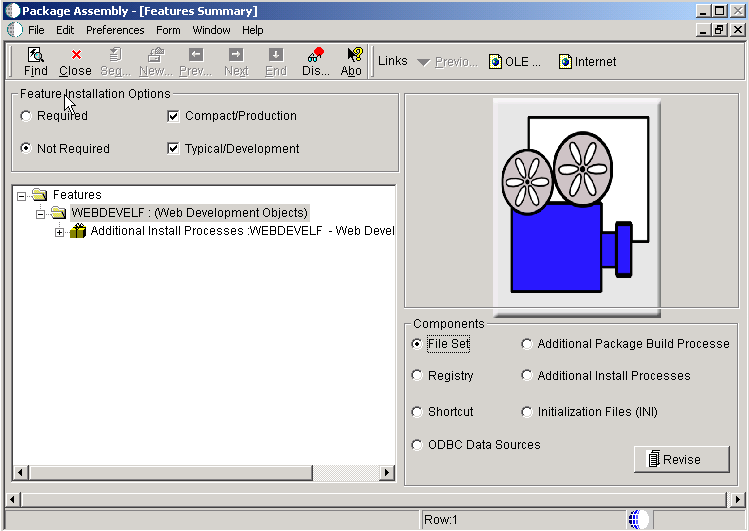Select the Required radio button
The width and height of the screenshot is (749, 531).
coord(26,116)
